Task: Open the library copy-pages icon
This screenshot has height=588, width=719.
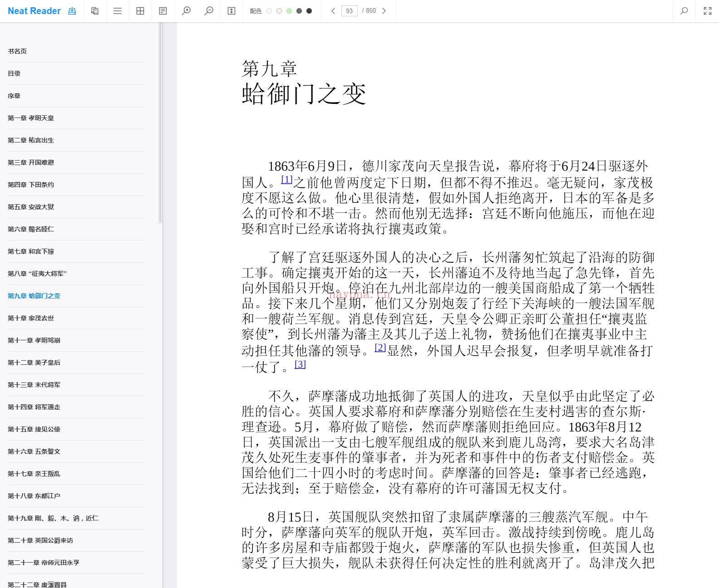Action: tap(95, 11)
